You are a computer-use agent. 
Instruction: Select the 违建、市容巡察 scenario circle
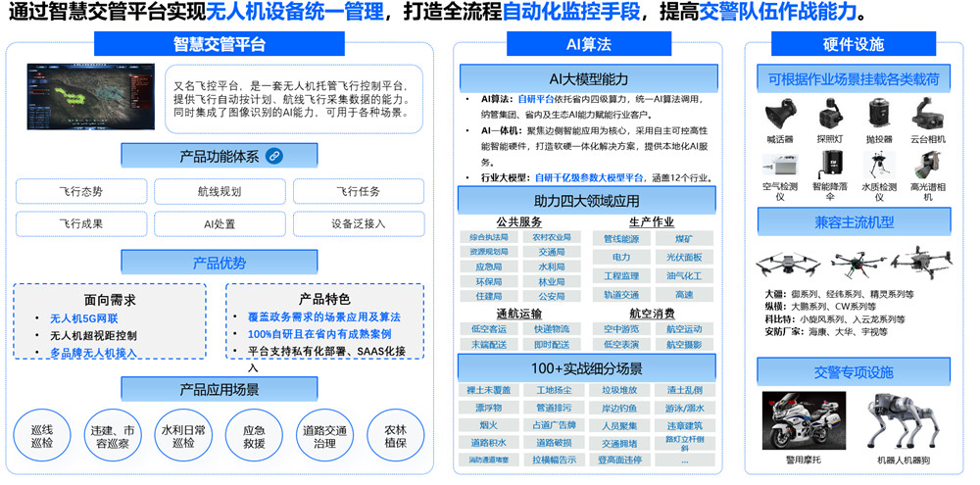tap(113, 437)
